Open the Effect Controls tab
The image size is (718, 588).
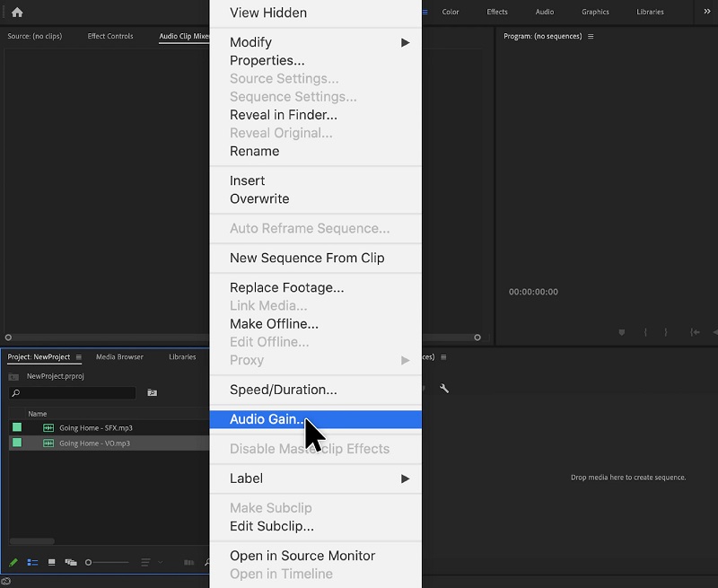[110, 37]
